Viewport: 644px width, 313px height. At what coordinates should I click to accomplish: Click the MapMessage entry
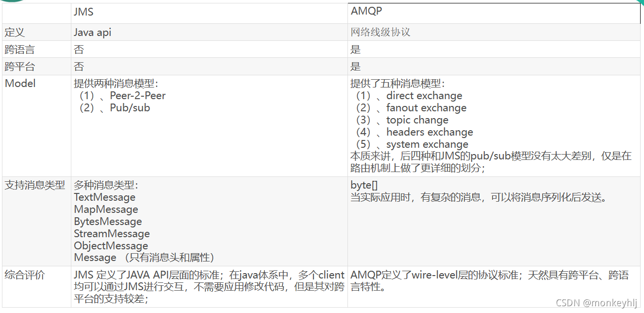pyautogui.click(x=106, y=209)
